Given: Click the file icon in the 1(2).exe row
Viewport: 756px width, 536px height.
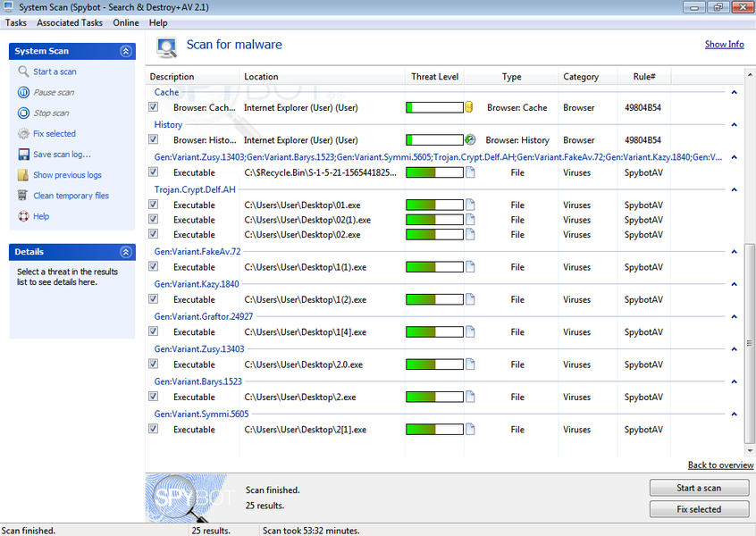Looking at the screenshot, I should (x=470, y=299).
